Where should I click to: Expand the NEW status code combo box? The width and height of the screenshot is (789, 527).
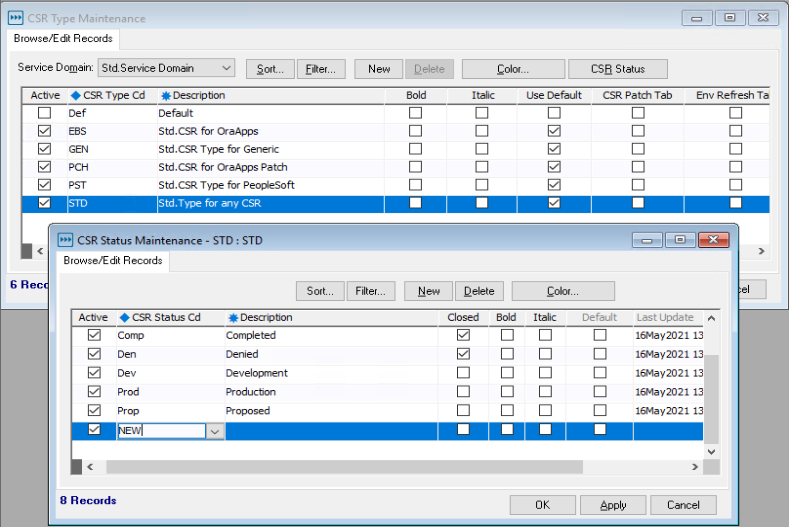pos(214,430)
